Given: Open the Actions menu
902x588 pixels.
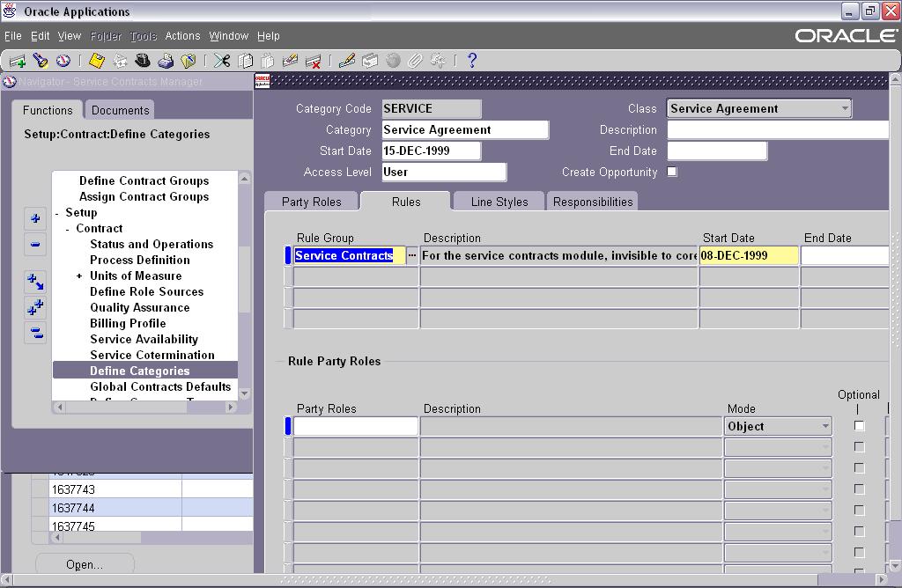Looking at the screenshot, I should [182, 36].
